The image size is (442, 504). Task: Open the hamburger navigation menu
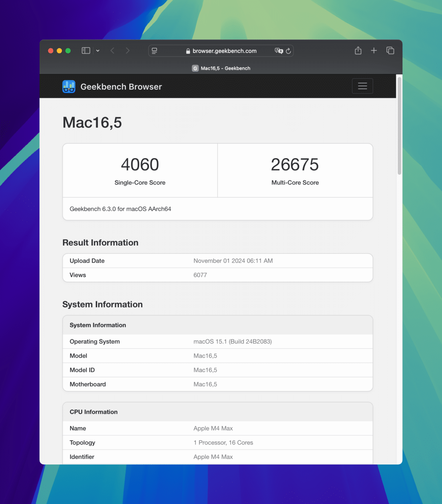(362, 86)
